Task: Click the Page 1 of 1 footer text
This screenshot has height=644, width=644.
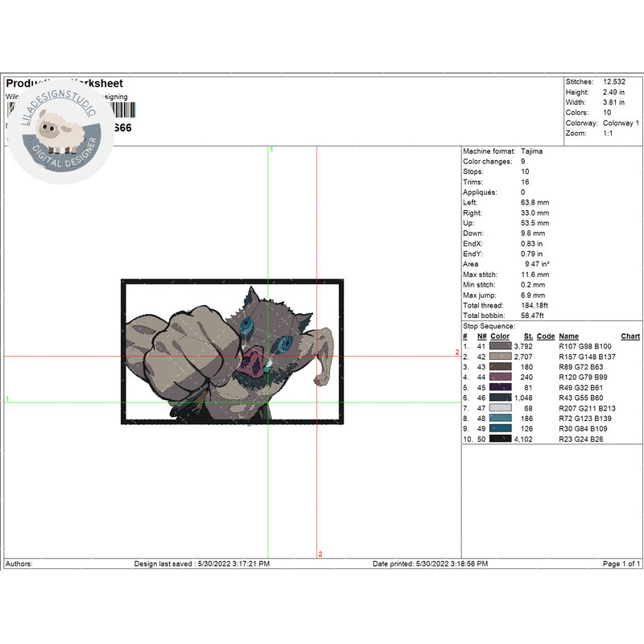Action: [621, 564]
